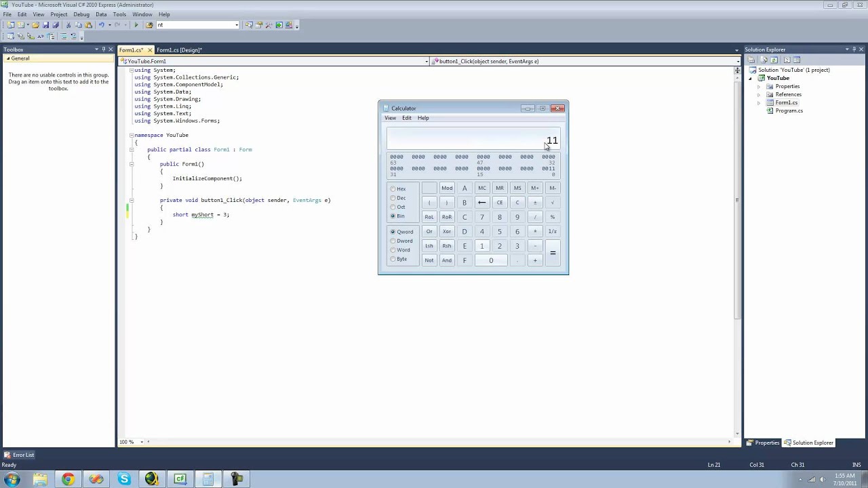Open the Project menu

[x=59, y=14]
